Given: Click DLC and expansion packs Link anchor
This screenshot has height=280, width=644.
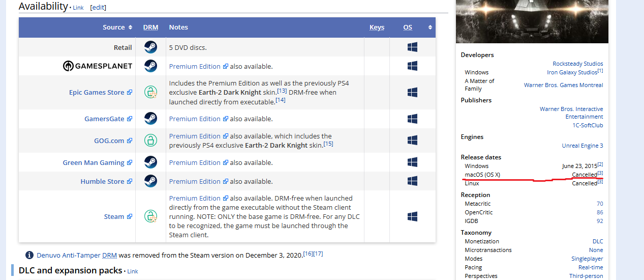Looking at the screenshot, I should [133, 271].
